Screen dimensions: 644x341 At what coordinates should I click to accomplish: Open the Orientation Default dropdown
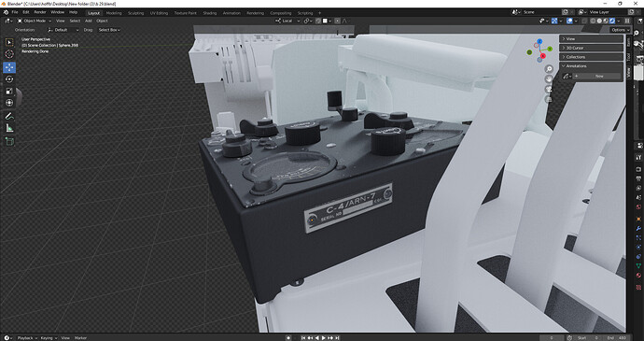pyautogui.click(x=63, y=30)
